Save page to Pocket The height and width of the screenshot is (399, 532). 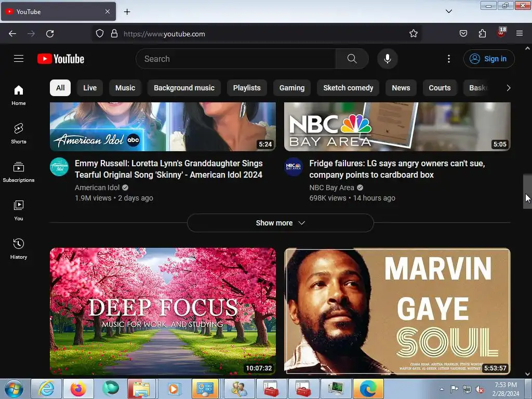pyautogui.click(x=463, y=34)
